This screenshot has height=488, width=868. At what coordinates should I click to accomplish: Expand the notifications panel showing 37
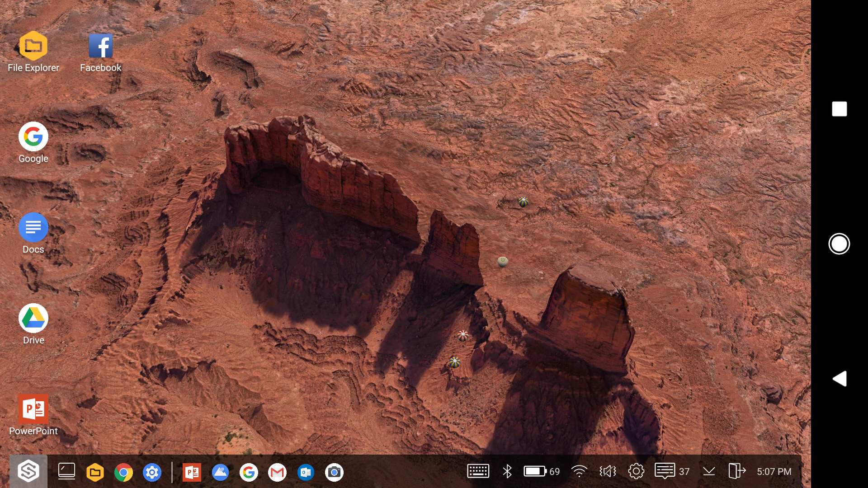[x=665, y=471]
